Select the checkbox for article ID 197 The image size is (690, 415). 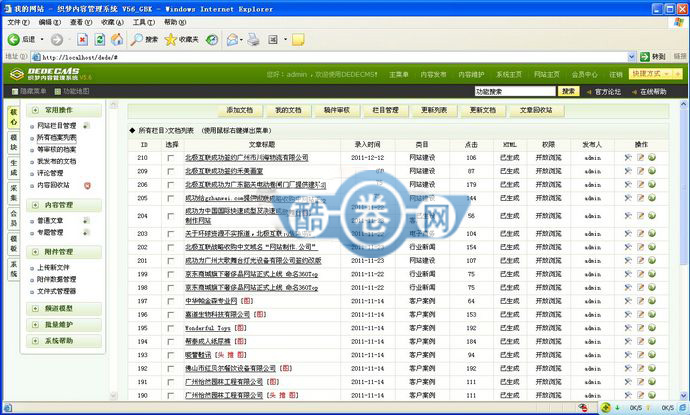coord(171,302)
